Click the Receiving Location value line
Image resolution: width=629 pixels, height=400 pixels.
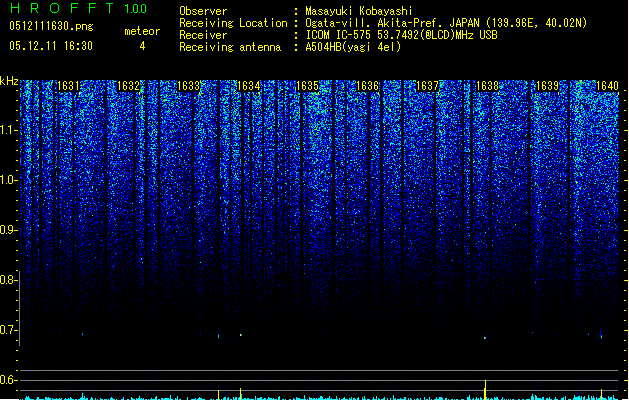tap(446, 23)
